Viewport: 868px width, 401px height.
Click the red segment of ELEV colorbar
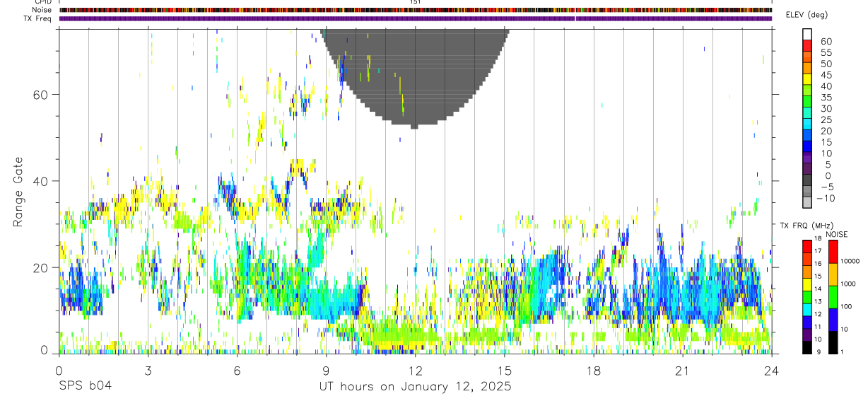coord(807,45)
